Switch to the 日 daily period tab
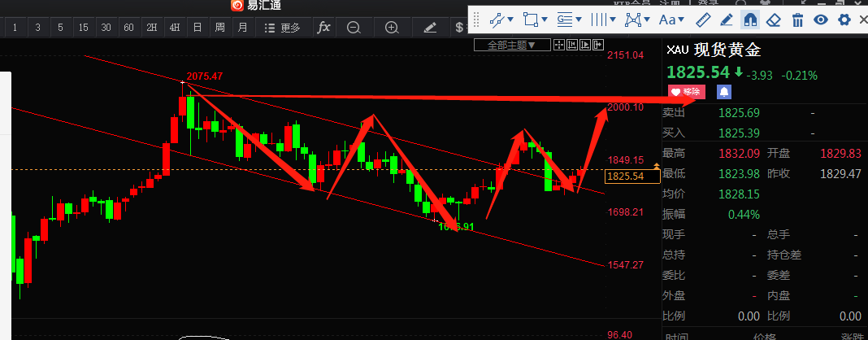The width and height of the screenshot is (868, 340). pos(197,27)
